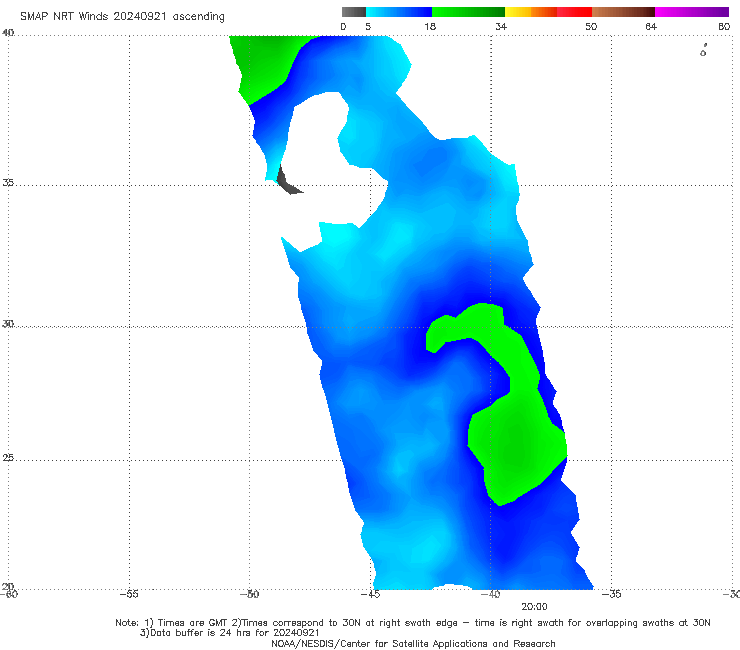Click the latitude label '30'
The width and height of the screenshot is (740, 650).
pyautogui.click(x=8, y=324)
